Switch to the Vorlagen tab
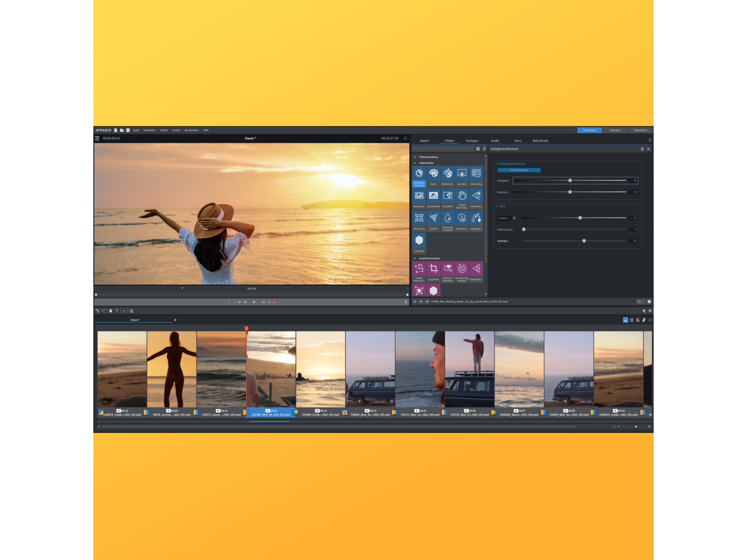Screen dimensions: 747x560 pos(472,141)
